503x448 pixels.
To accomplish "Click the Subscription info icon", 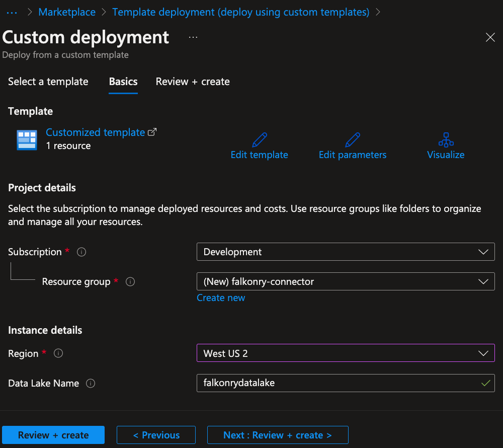I will 81,252.
